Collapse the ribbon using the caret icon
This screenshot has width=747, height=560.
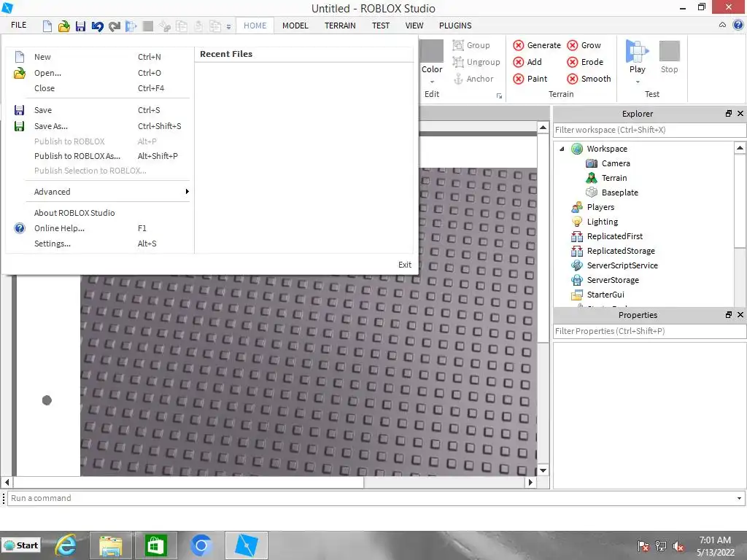click(723, 26)
